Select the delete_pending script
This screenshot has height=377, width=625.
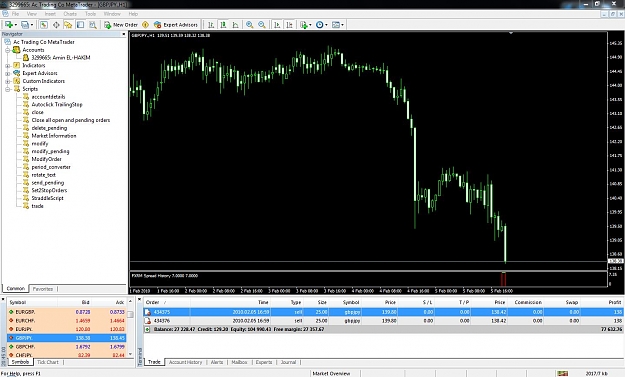pyautogui.click(x=49, y=128)
